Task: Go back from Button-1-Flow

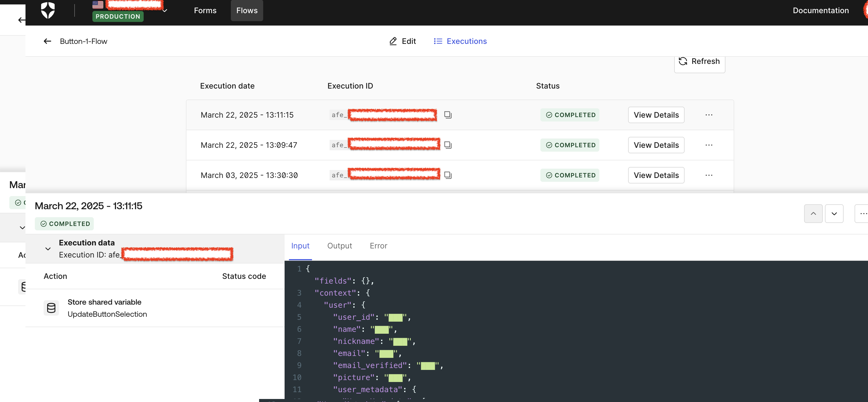Action: pos(47,41)
